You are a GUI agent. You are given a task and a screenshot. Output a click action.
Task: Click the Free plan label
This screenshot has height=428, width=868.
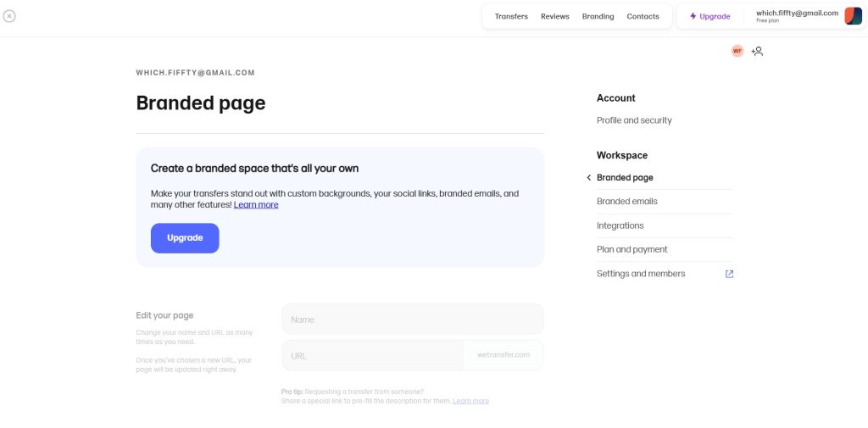pos(767,21)
